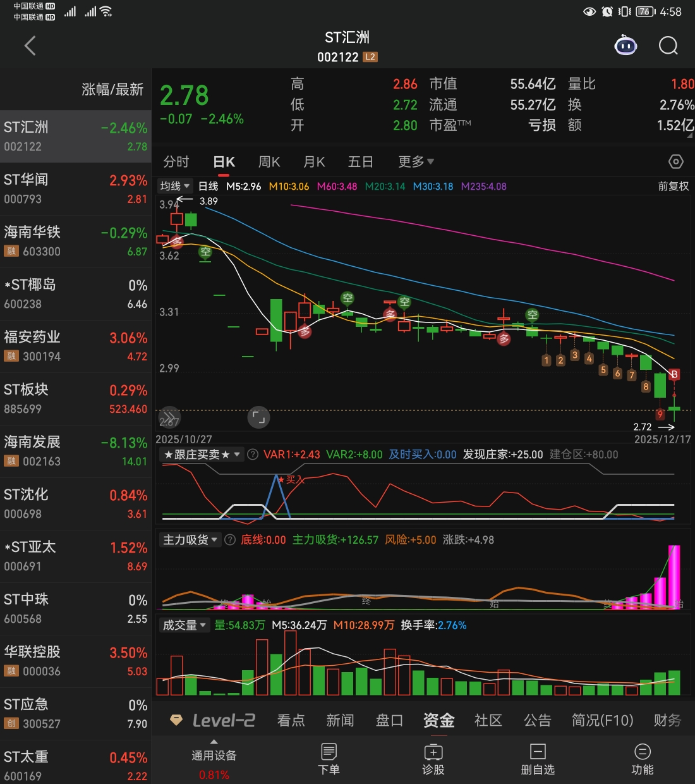This screenshot has width=695, height=784.
Task: Toggle 前复权 price adjustment mode
Action: [x=674, y=186]
